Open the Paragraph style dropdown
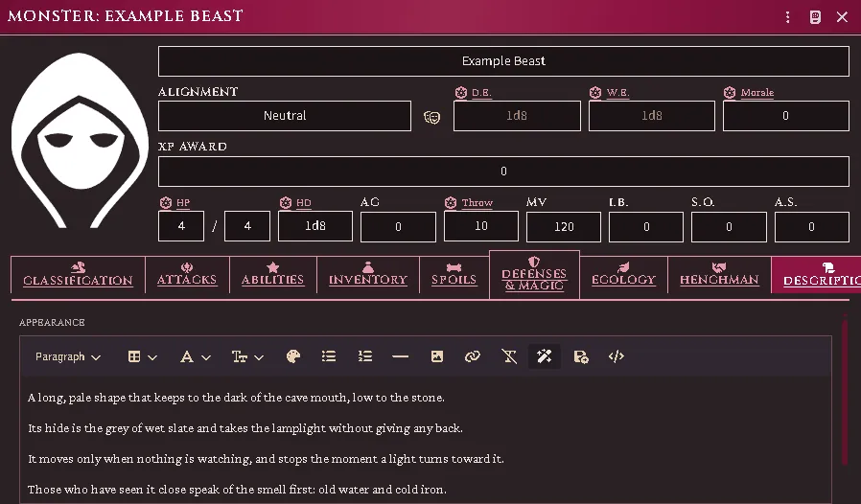 68,356
